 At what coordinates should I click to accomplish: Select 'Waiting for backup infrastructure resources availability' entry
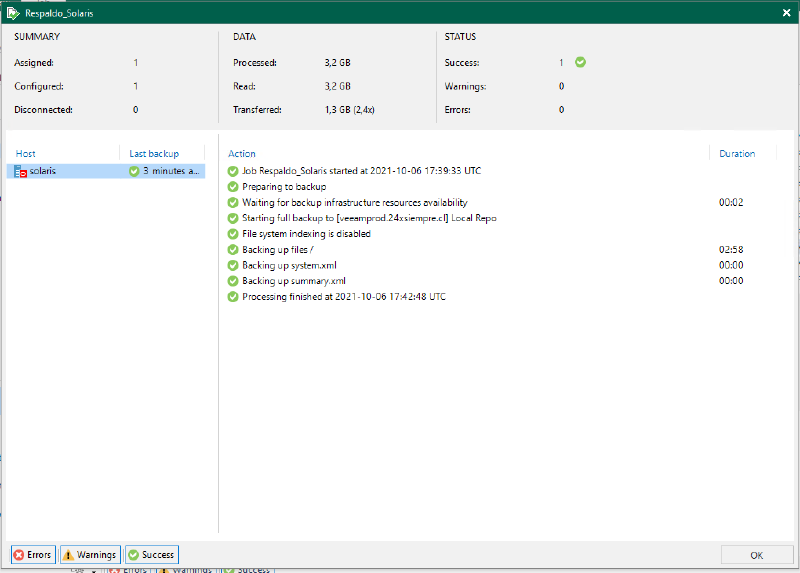355,203
